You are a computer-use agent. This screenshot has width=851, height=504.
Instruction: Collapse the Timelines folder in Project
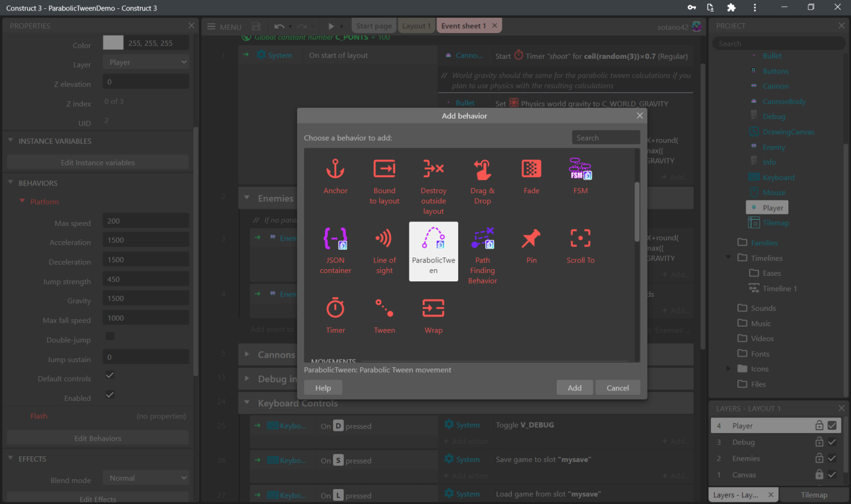pos(729,258)
